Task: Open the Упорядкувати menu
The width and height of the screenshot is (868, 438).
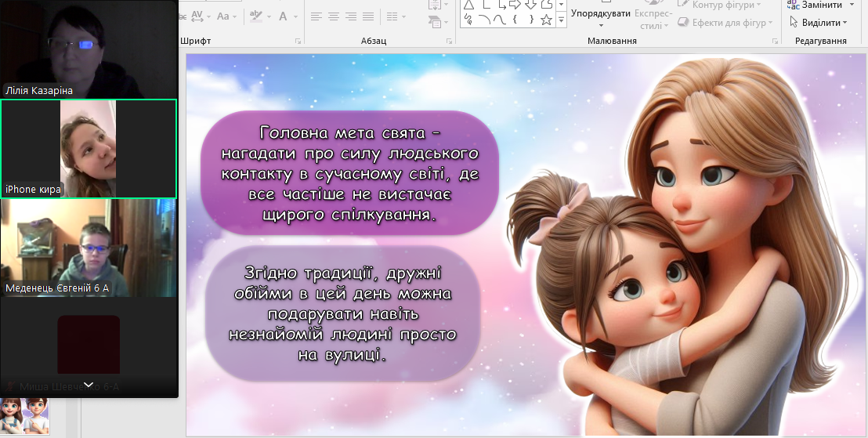Action: (x=601, y=20)
